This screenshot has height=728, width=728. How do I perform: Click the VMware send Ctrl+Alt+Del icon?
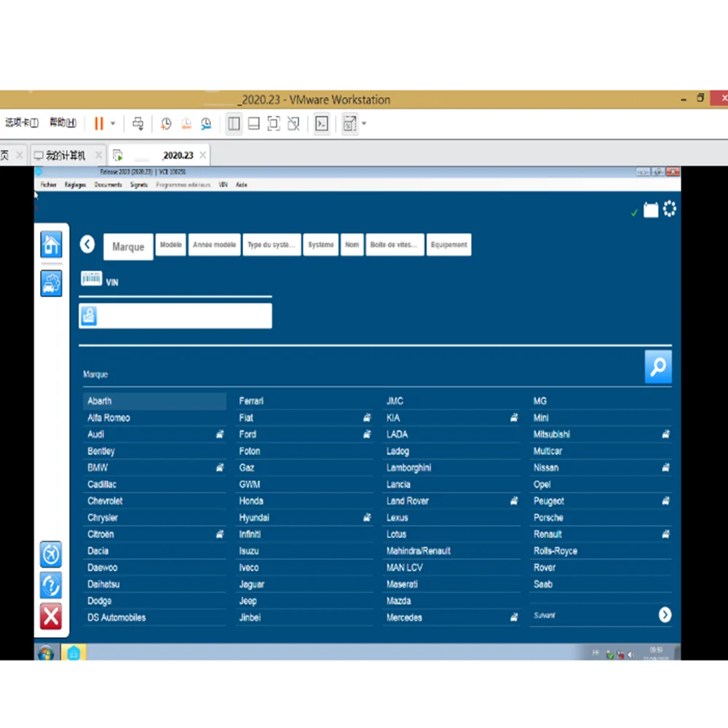tap(138, 124)
